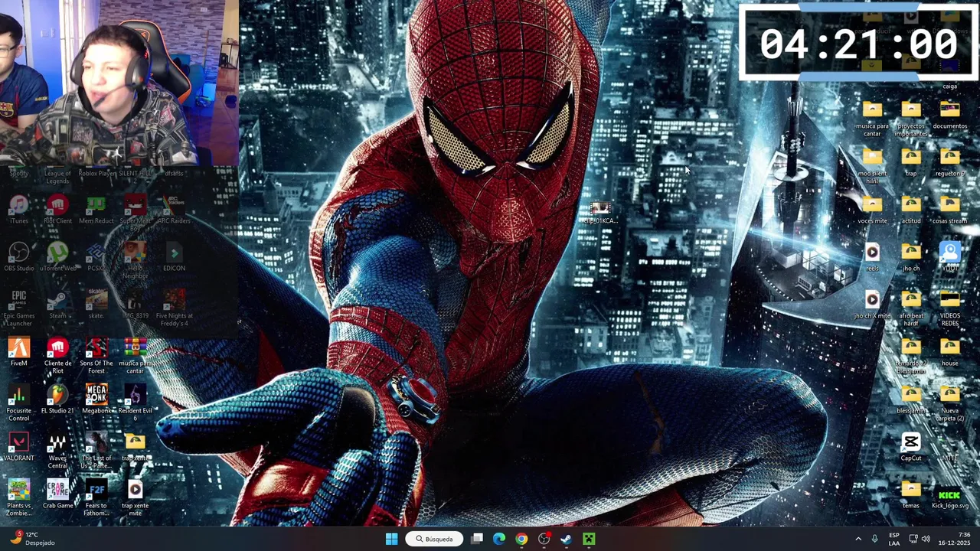Open the iTunes desktop shortcut
980x551 pixels.
[x=19, y=210]
